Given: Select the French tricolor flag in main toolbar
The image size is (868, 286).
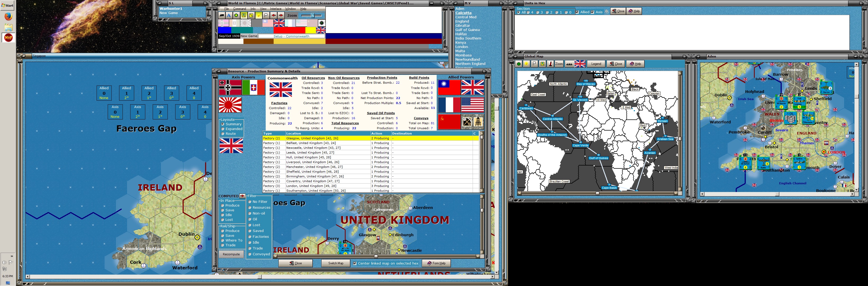Looking at the screenshot, I should point(290,23).
